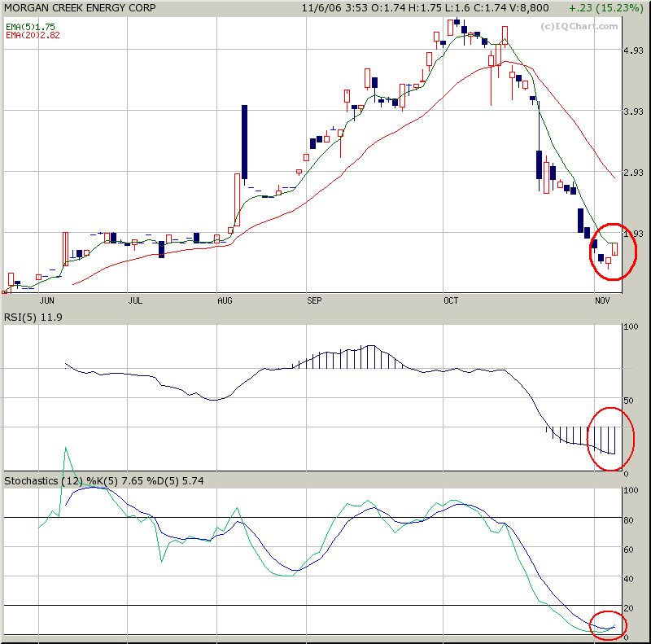This screenshot has width=651, height=644.
Task: Jump to the AUG month marker
Action: pos(225,301)
